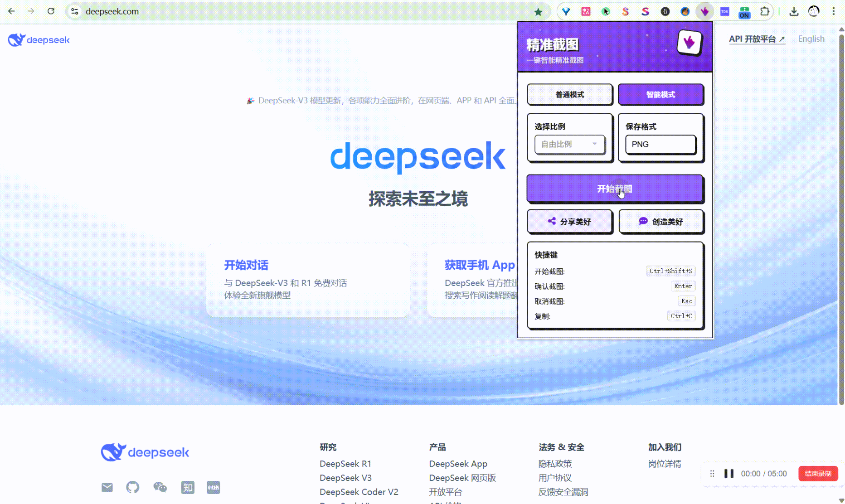Open the 获取手机 App card

pyautogui.click(x=472, y=281)
